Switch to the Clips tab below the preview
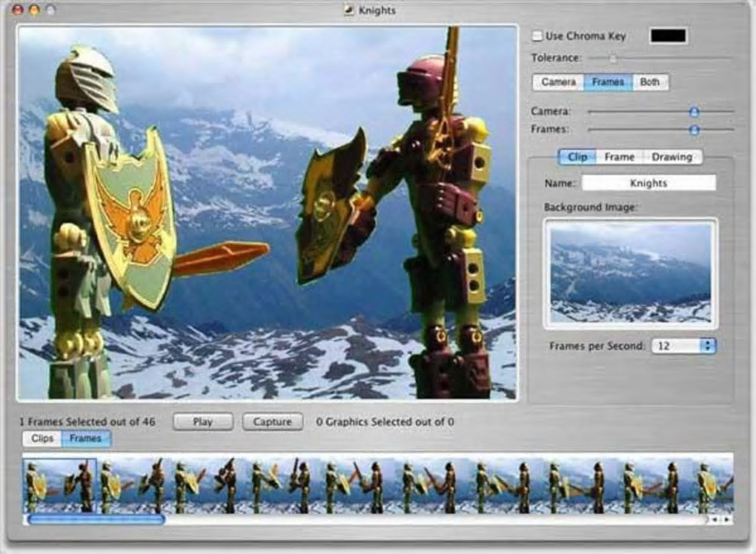 coord(42,438)
